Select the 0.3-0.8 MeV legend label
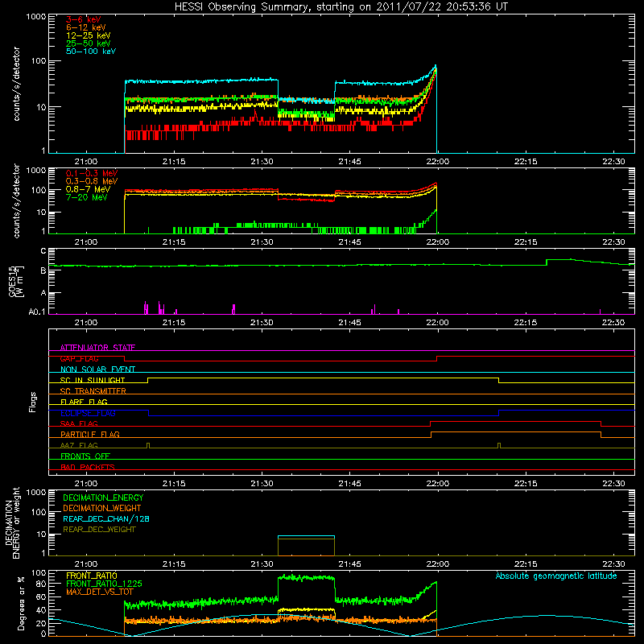 pos(92,181)
